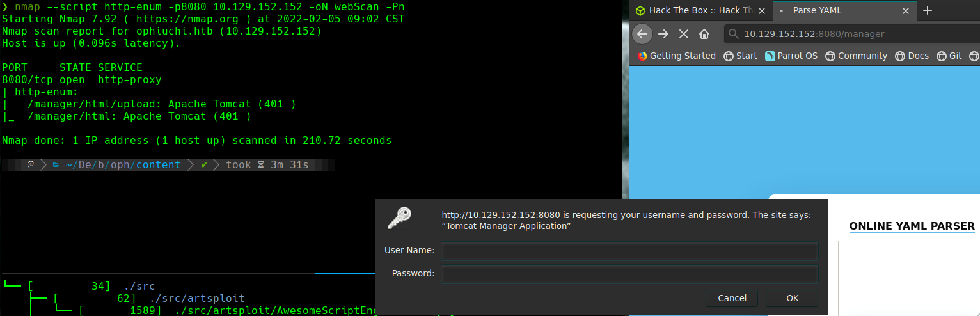Viewport: 980px width, 316px height.
Task: Click the ./src tree entry
Action: pyautogui.click(x=139, y=286)
